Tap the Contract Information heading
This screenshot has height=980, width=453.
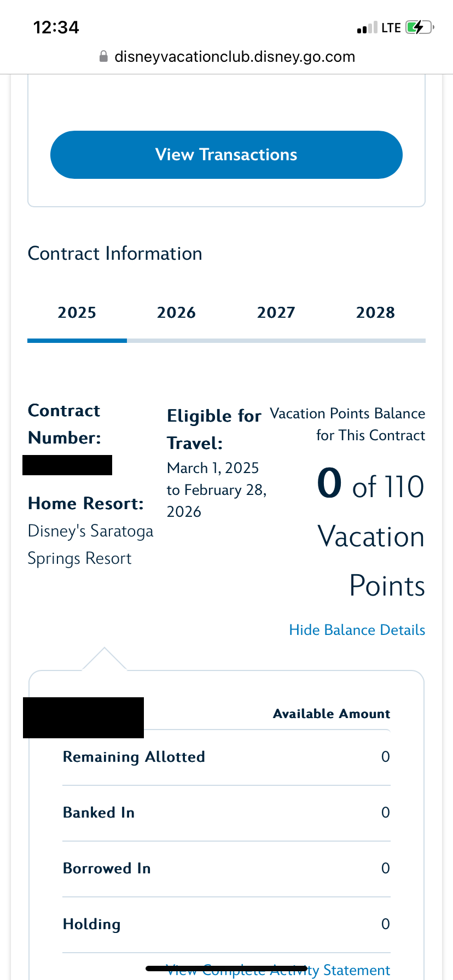coord(115,254)
